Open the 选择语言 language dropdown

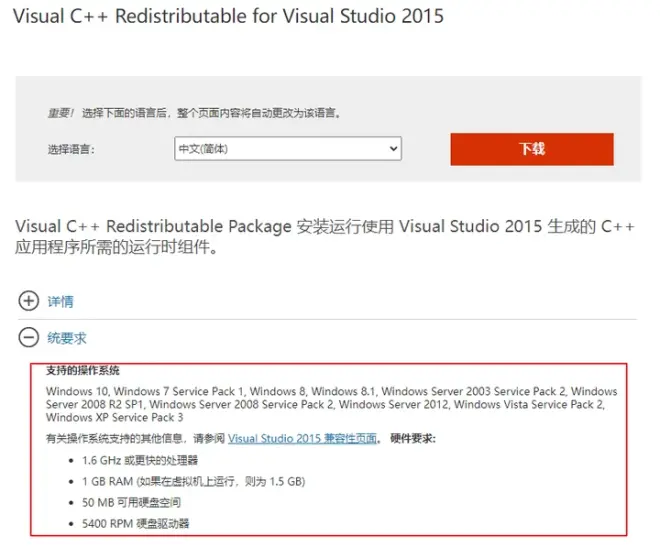point(288,149)
